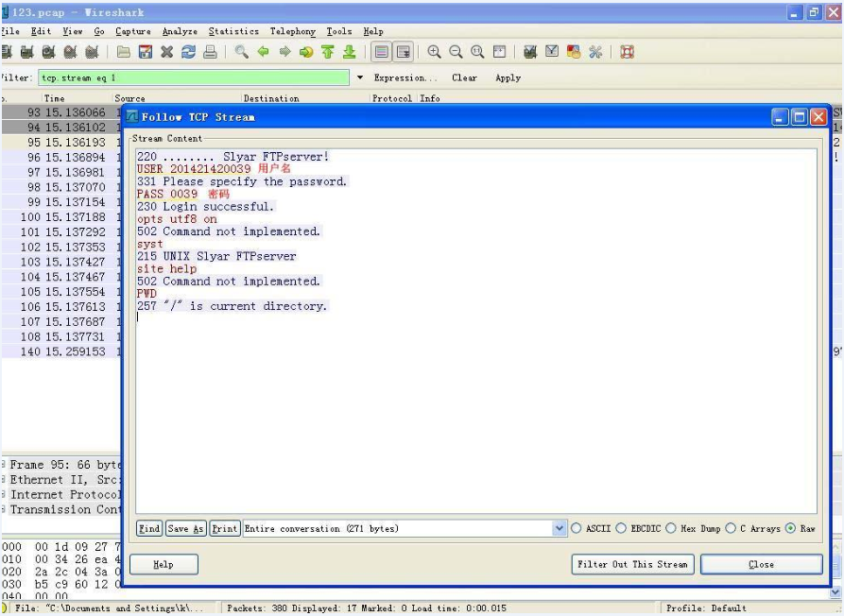Viewport: 844px width, 616px height.
Task: Open help lifebuoy icon
Action: (627, 52)
